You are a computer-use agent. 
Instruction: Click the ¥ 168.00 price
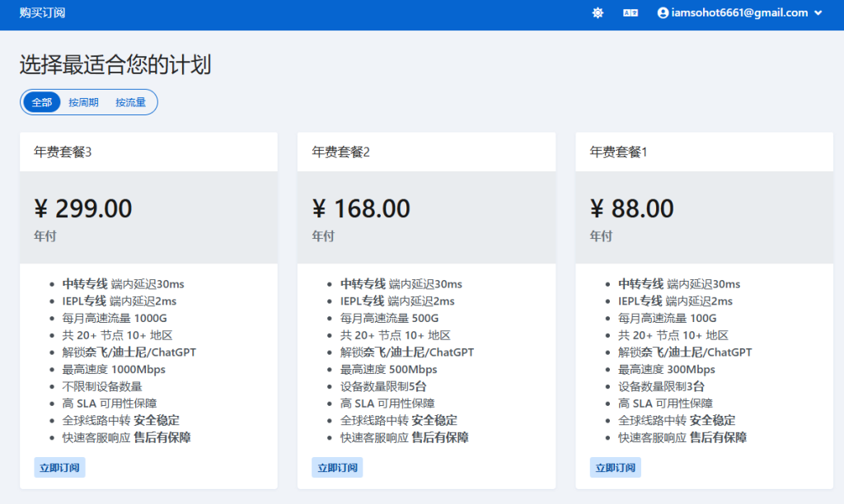[x=361, y=208]
